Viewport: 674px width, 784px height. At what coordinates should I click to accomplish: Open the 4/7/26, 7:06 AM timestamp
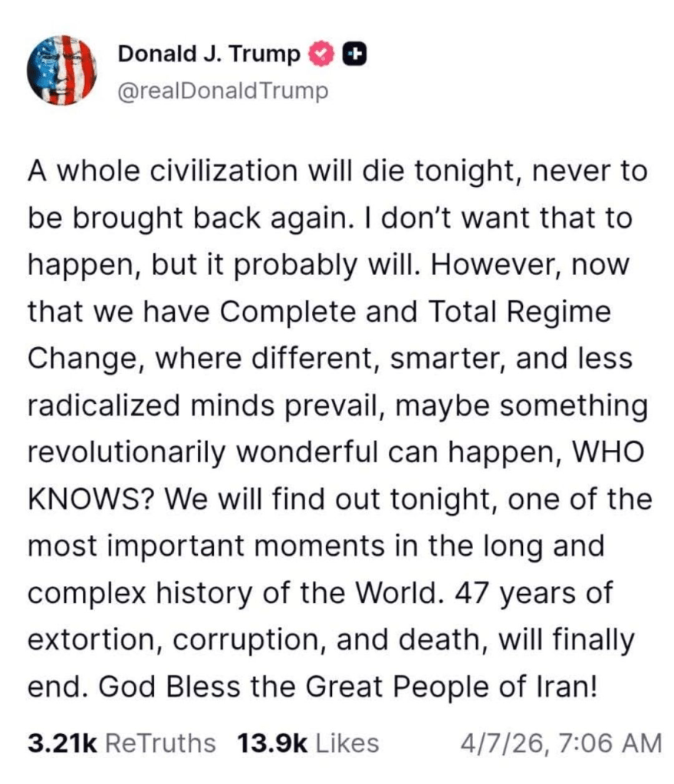point(557,742)
